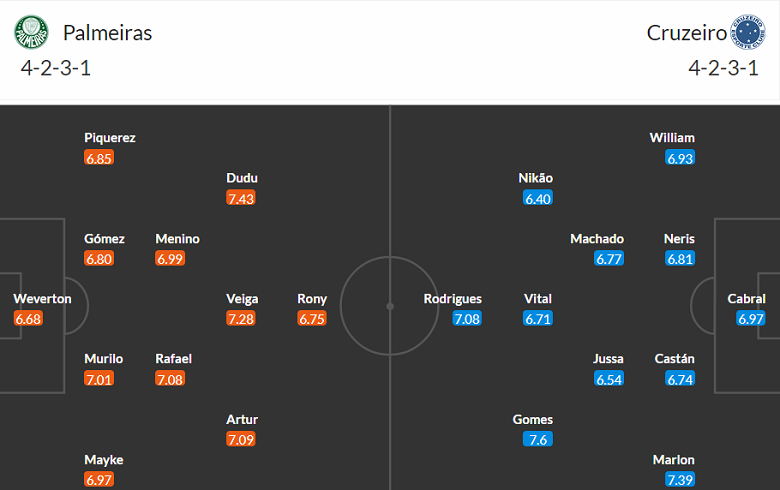Screen dimensions: 780x490
Task: Select goalkeeper Weverton on the pitch
Action: tap(42, 299)
